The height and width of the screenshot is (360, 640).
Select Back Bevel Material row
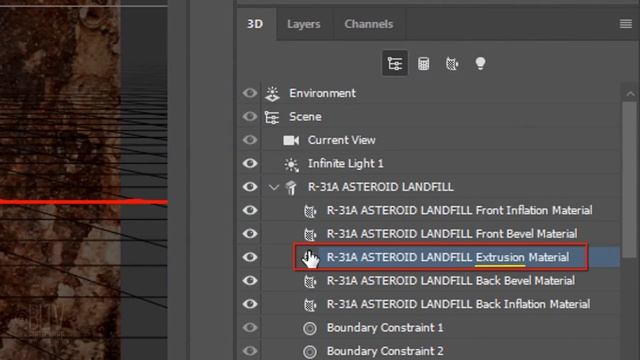441,281
